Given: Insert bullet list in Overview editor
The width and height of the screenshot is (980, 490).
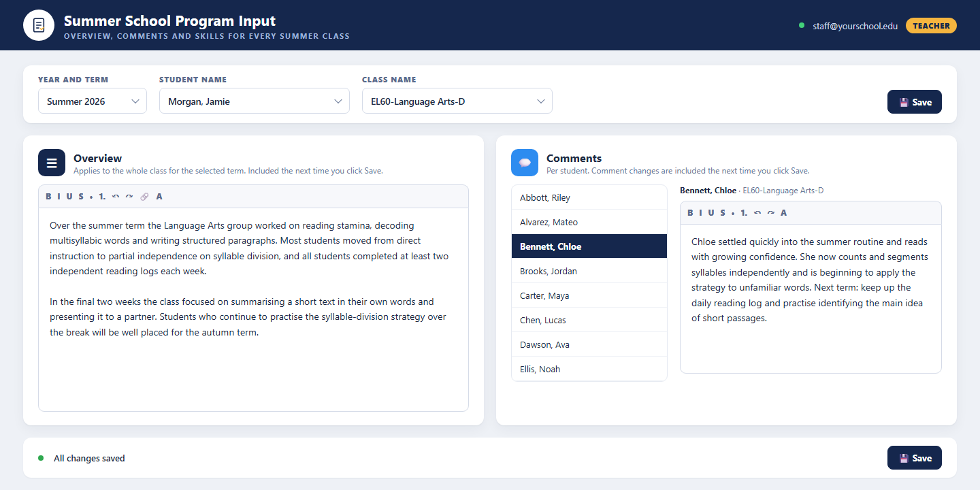Looking at the screenshot, I should coord(91,197).
